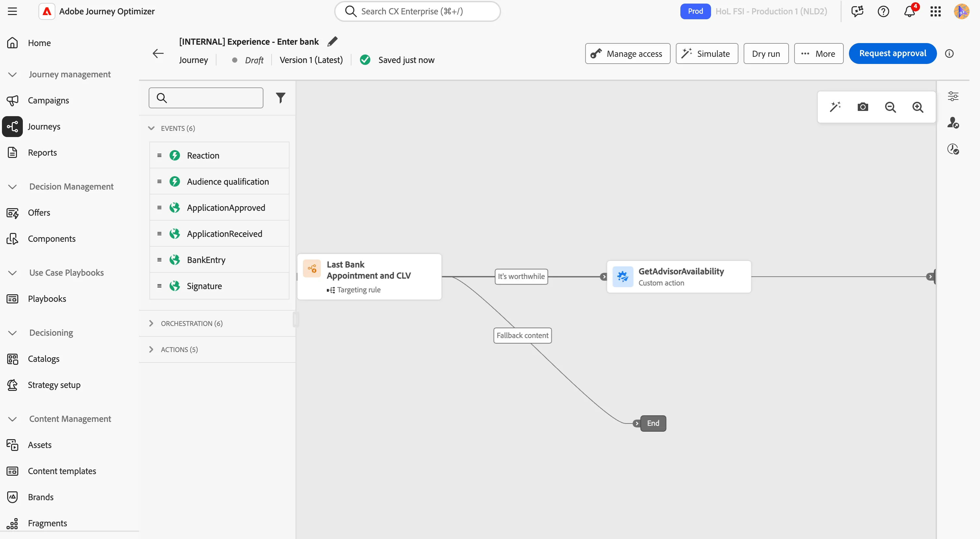
Task: Go back with the left arrow
Action: [x=158, y=53]
